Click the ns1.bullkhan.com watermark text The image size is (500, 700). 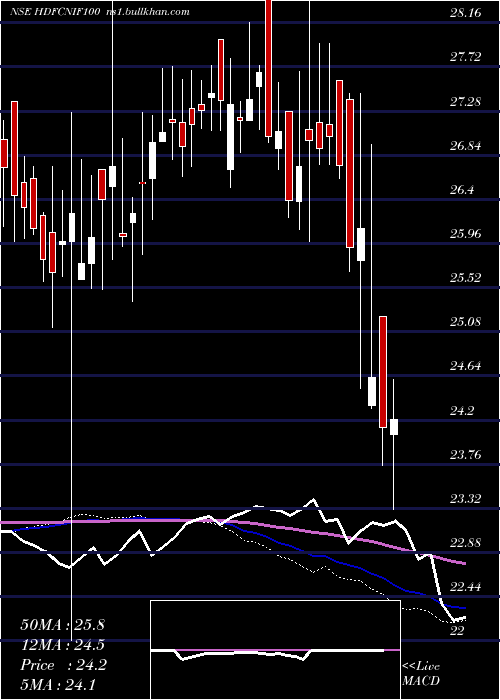(148, 12)
